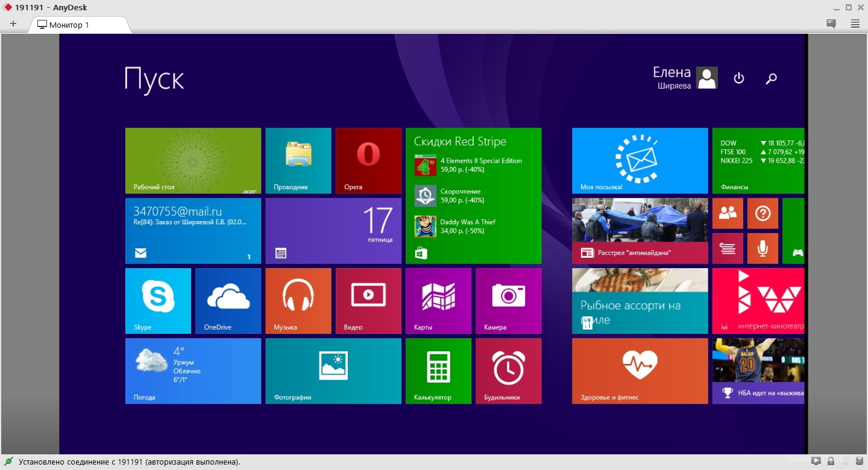The width and height of the screenshot is (868, 470).
Task: Open news tile Расстрел "антимайдана"
Action: point(640,231)
